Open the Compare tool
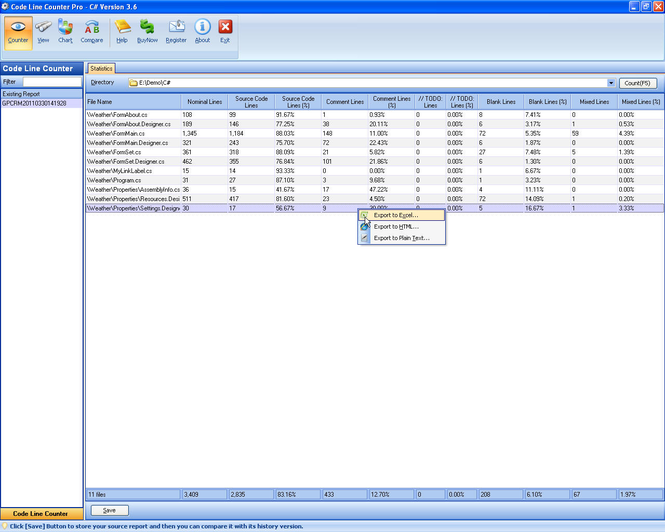The image size is (665, 532). coord(92,33)
